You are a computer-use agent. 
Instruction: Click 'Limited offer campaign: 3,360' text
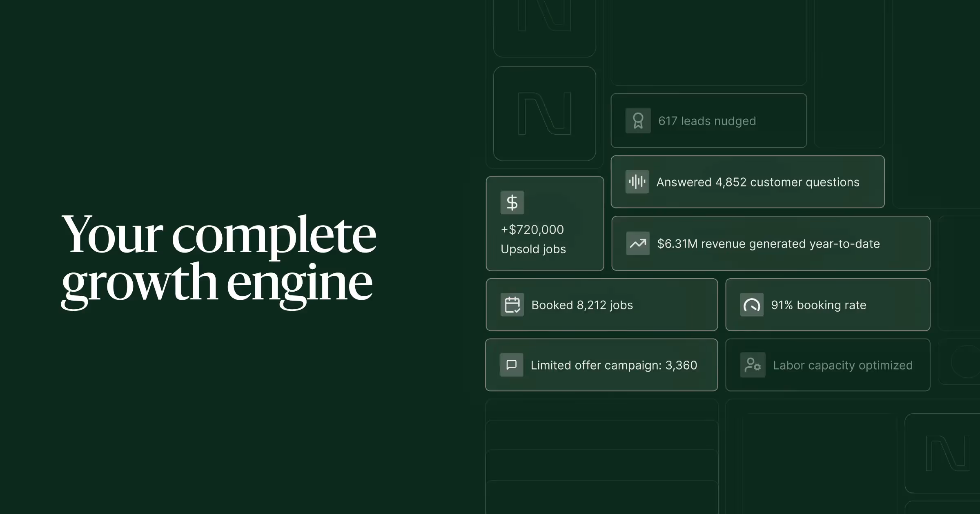click(614, 365)
